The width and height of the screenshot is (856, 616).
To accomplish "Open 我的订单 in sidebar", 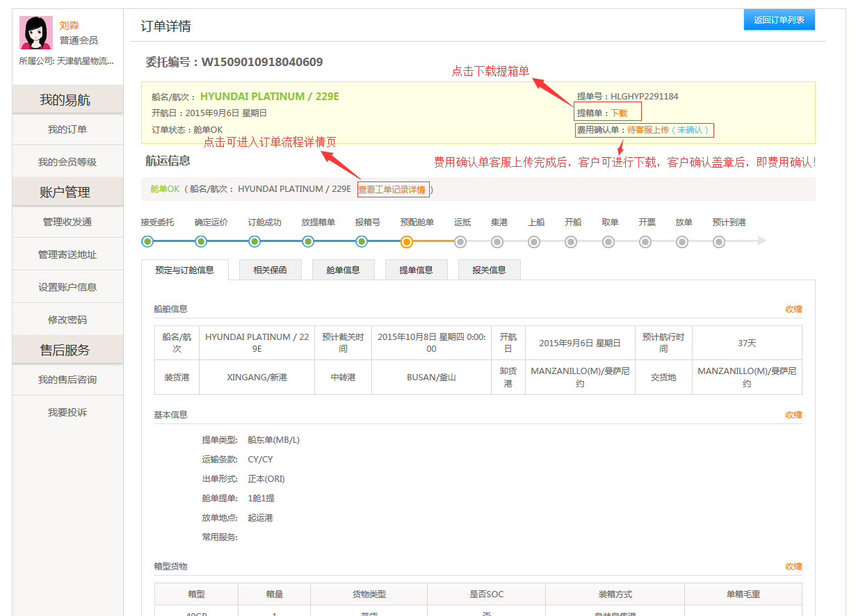I will click(x=67, y=129).
